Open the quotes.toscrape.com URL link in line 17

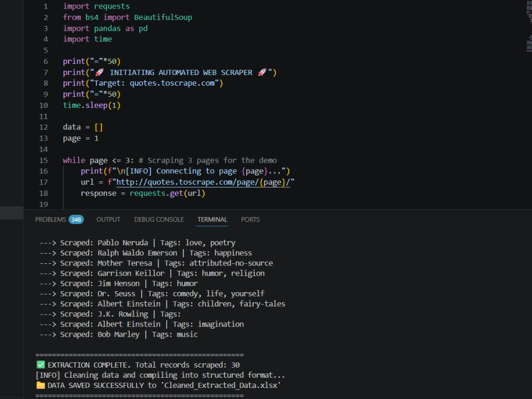click(x=203, y=182)
